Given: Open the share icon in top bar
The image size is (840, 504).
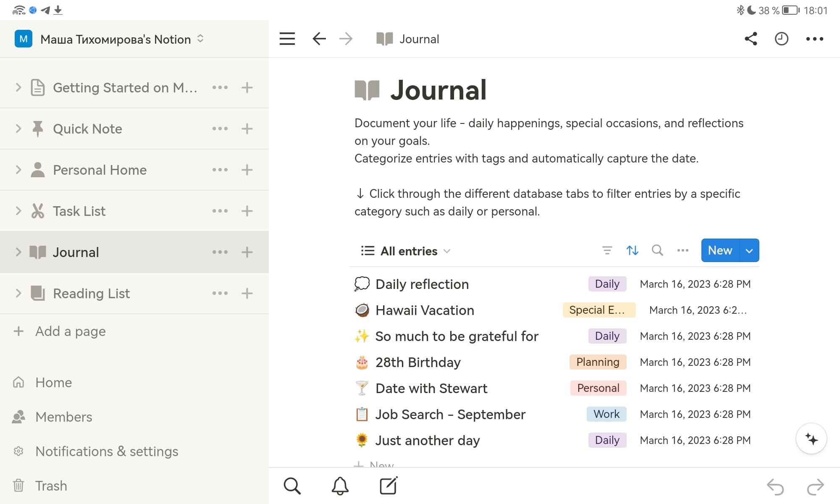Looking at the screenshot, I should point(751,39).
